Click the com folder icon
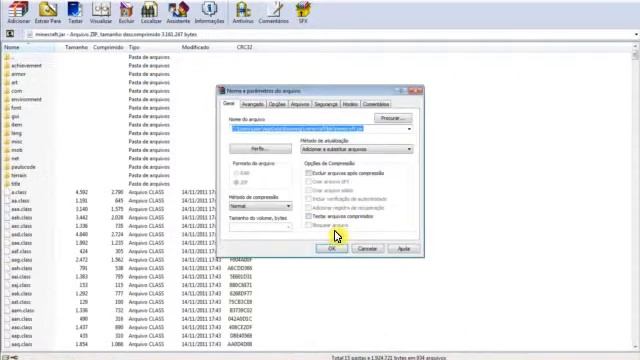Image resolution: width=640 pixels, height=360 pixels. (7, 91)
